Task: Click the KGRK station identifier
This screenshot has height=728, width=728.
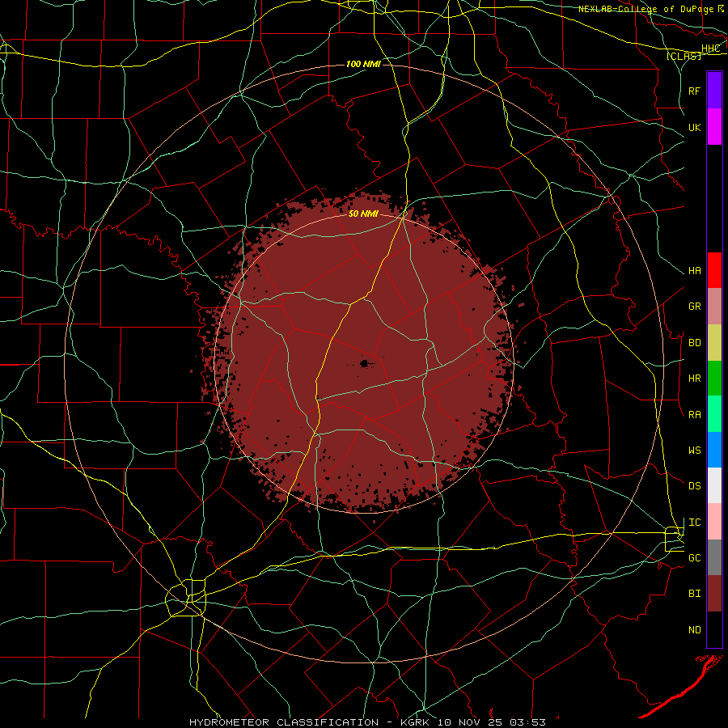Action: 413,722
